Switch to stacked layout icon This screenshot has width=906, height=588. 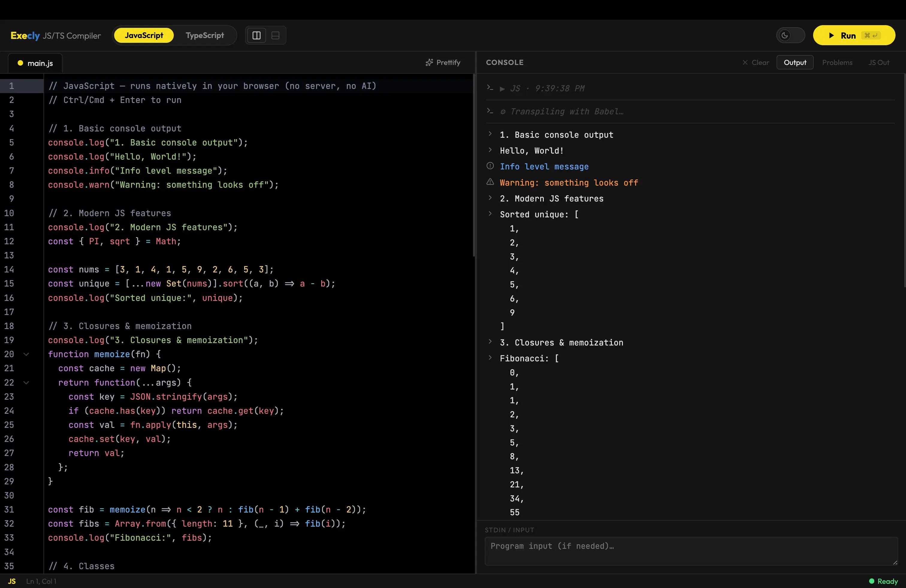[x=275, y=35]
